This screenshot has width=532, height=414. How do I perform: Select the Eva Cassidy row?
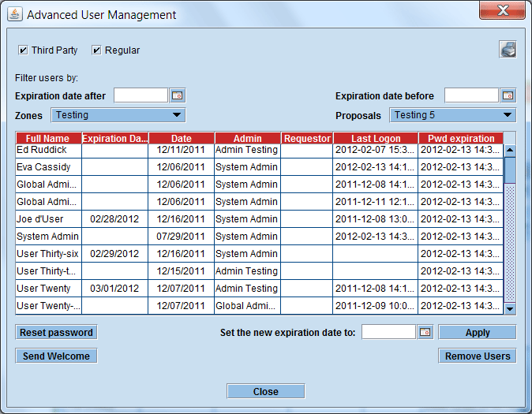click(260, 167)
